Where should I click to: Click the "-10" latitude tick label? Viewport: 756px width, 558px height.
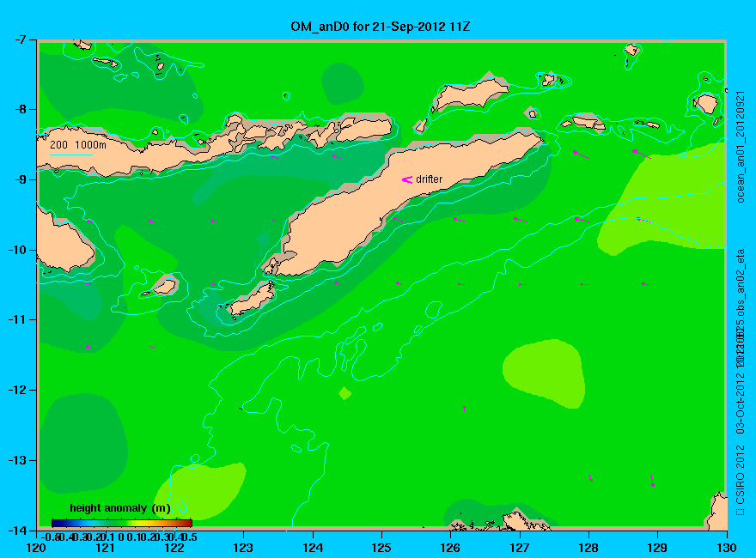point(18,250)
